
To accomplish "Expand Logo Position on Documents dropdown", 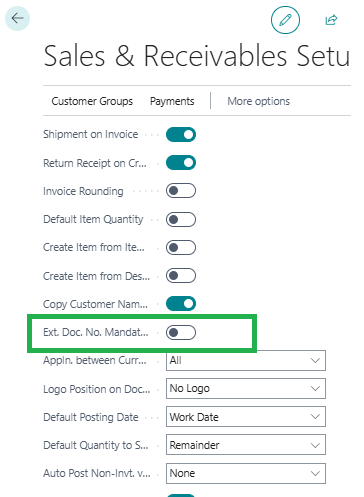I will (246, 388).
